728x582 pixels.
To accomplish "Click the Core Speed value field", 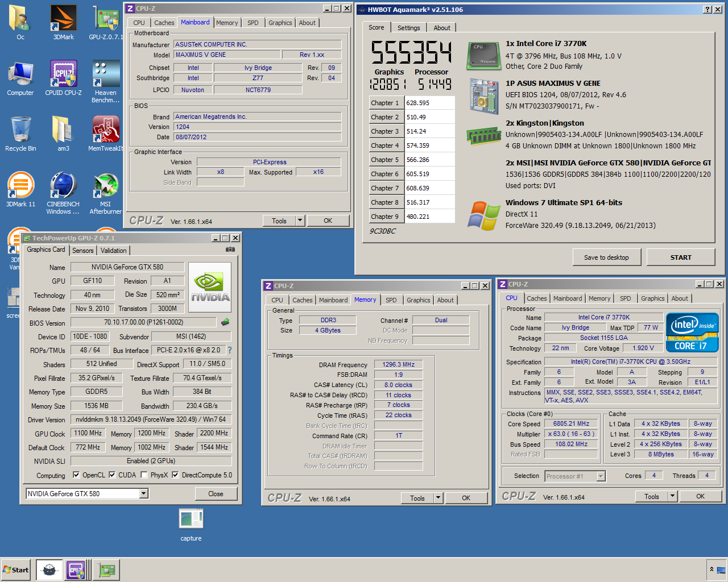I will click(571, 423).
